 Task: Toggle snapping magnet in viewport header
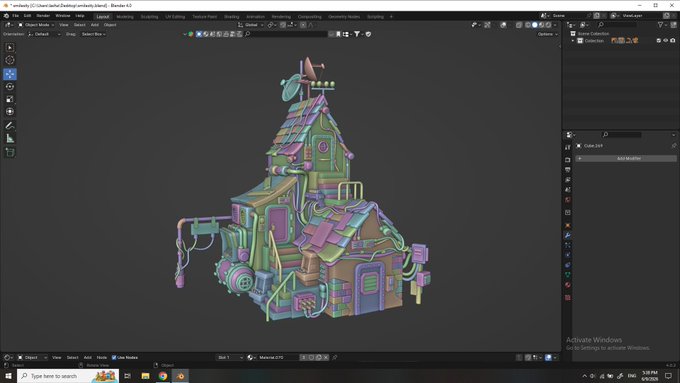(283, 25)
